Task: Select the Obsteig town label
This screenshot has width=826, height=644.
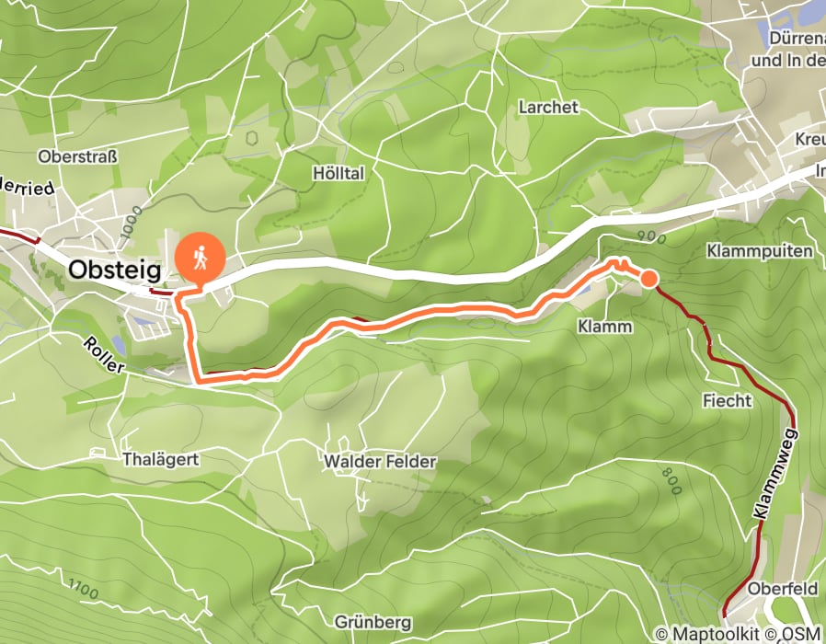Action: click(115, 270)
